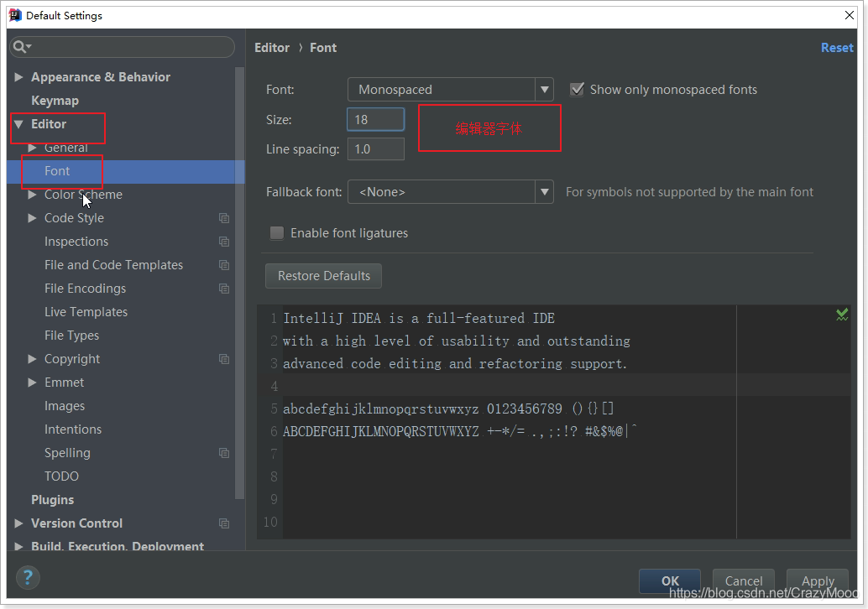The width and height of the screenshot is (868, 609).
Task: Open the Fallback font dropdown arrow
Action: (544, 192)
